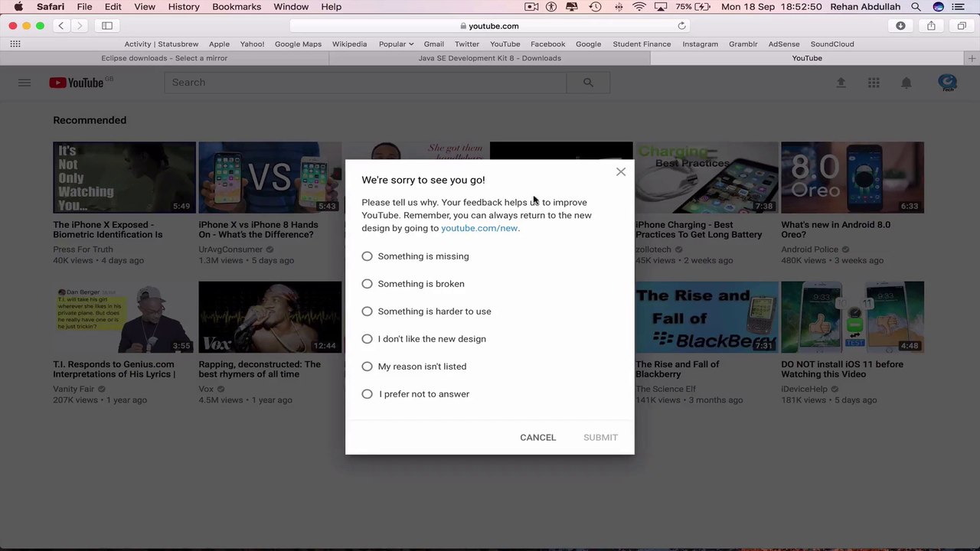Open 'iPhone X vs iPhone 8 Hands On' title
980x551 pixels.
pos(258,230)
